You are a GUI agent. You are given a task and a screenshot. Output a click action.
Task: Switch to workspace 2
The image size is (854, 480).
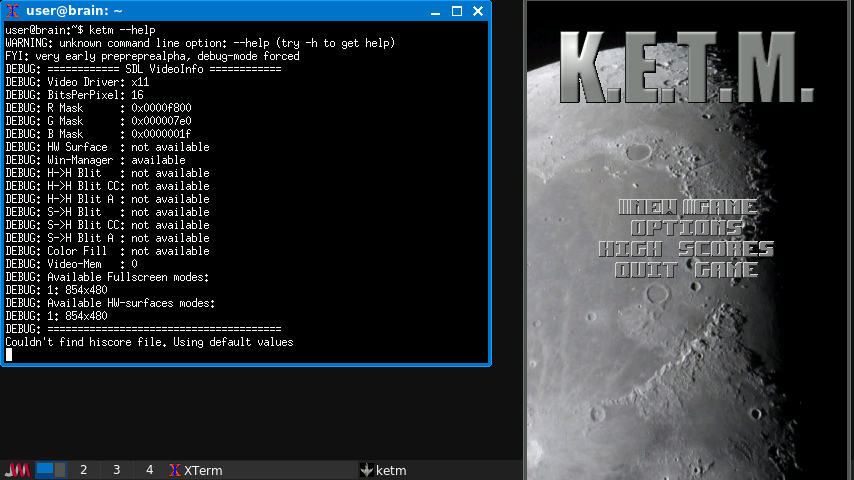click(x=84, y=470)
